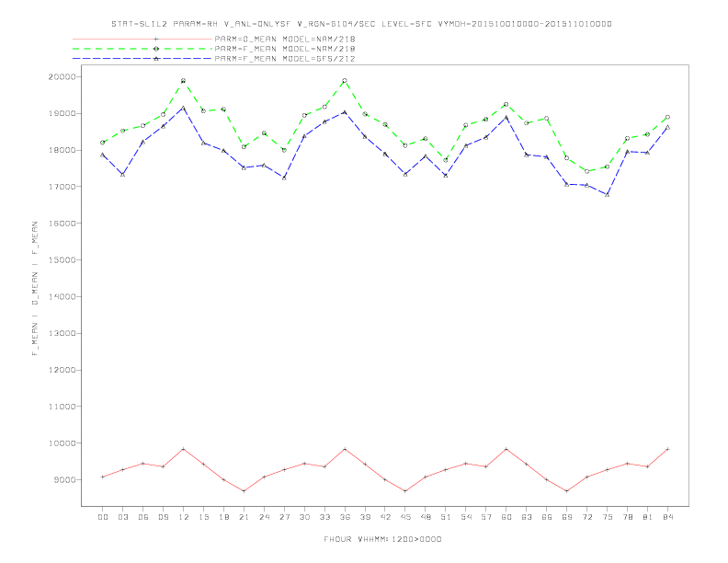The image size is (728, 563).
Task: Click the x-axis label 57
Action: click(x=486, y=517)
